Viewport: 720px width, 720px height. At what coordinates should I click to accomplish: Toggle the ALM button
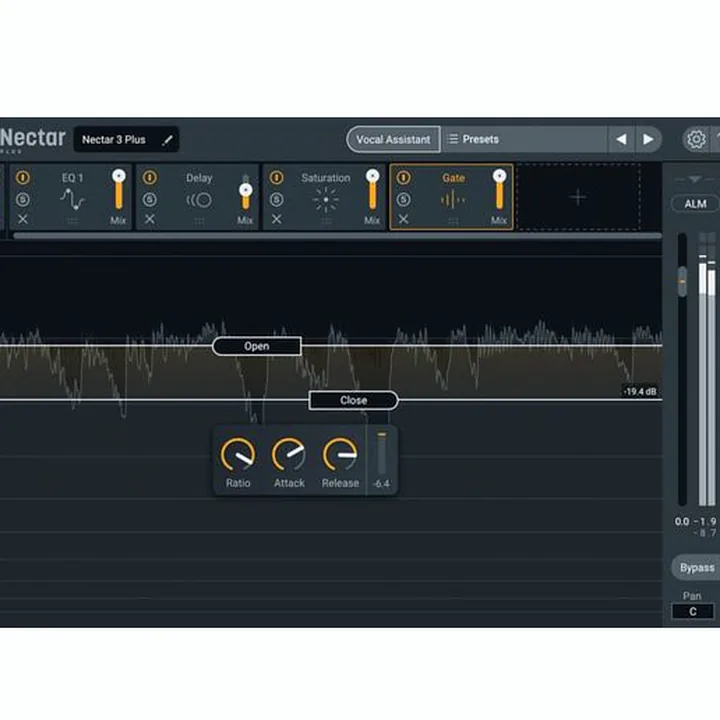point(695,203)
